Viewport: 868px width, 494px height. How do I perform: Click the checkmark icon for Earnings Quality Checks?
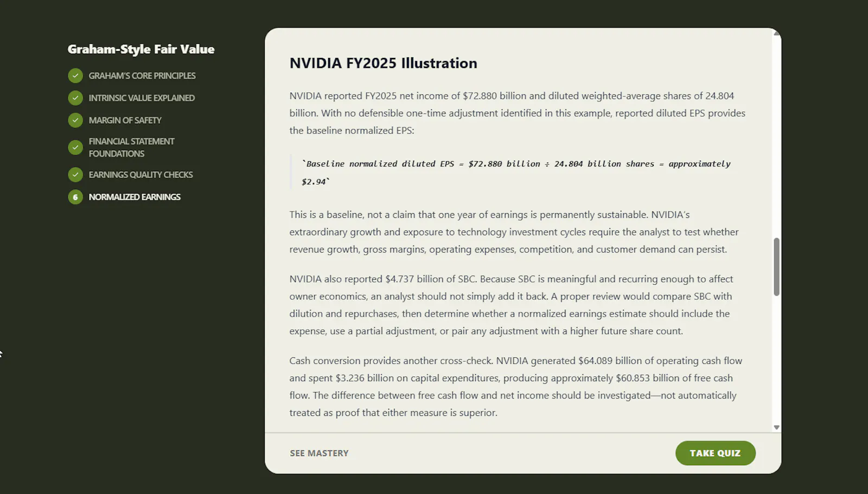(x=75, y=175)
